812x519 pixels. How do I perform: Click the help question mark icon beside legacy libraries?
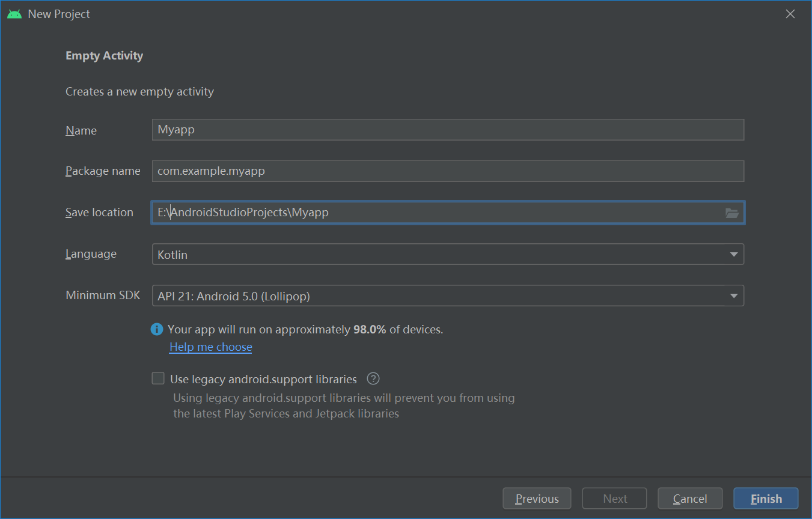click(373, 378)
